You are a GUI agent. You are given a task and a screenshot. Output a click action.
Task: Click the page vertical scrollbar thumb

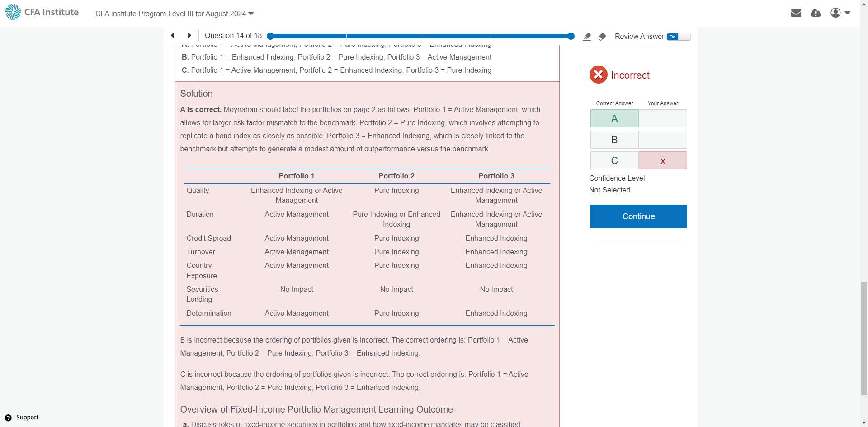864,339
